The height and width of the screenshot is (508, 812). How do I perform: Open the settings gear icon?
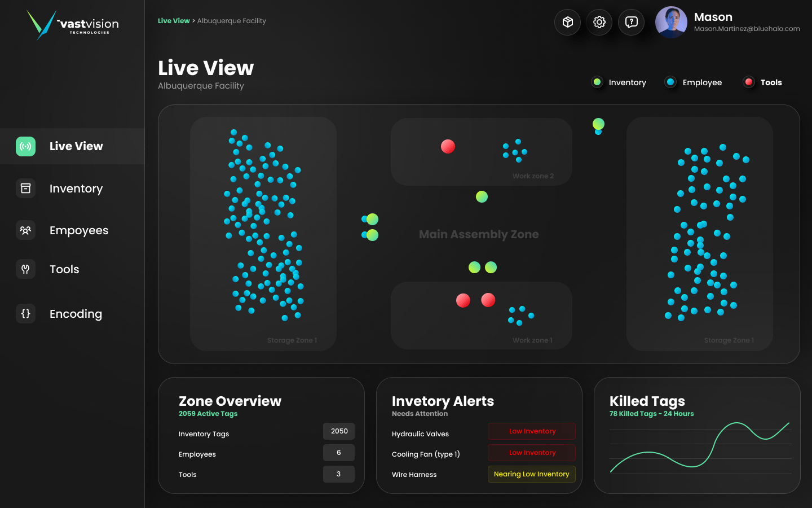click(x=599, y=22)
